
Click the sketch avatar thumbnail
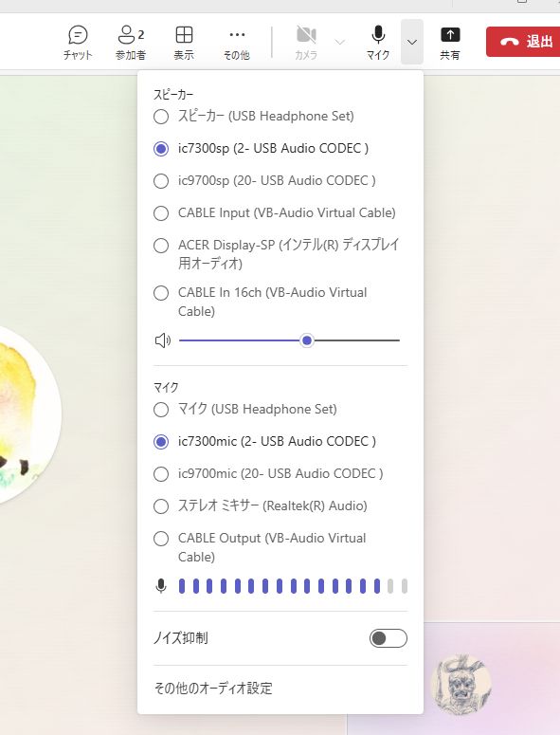461,685
